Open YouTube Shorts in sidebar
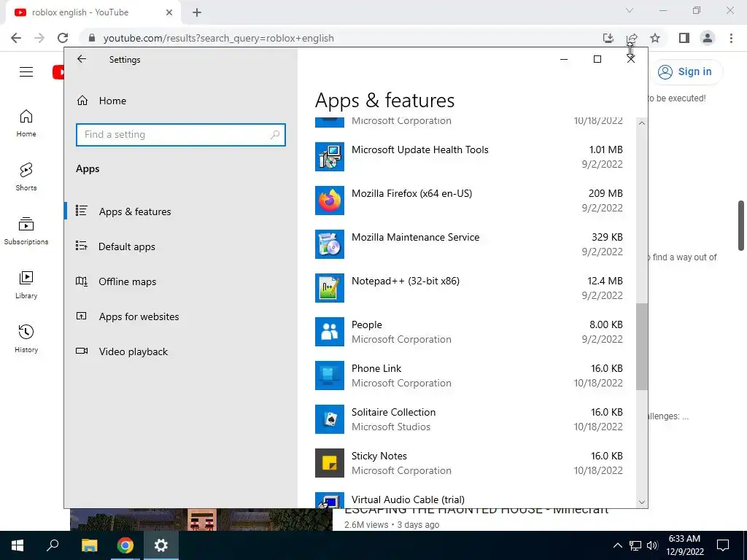Screen dimensions: 747x560 pyautogui.click(x=26, y=177)
